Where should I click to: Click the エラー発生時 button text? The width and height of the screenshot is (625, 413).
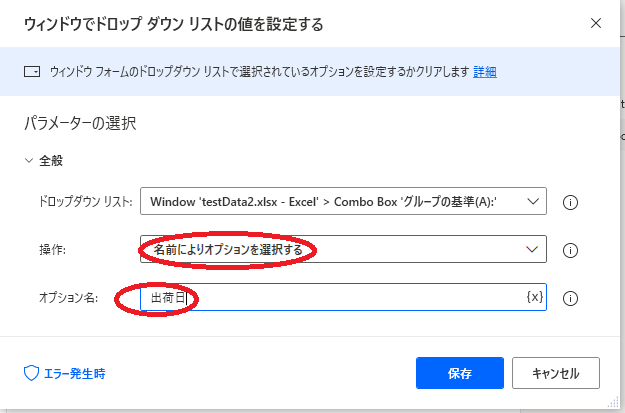[x=76, y=374]
